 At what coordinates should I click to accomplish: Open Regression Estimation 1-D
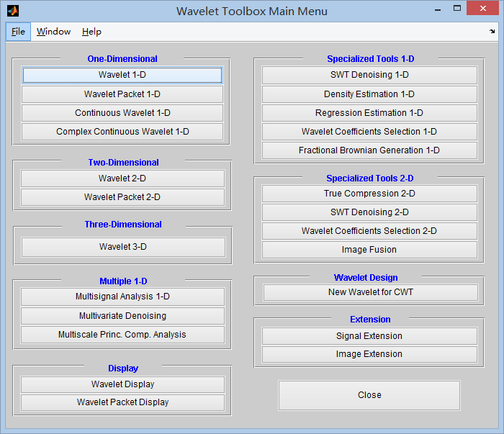pyautogui.click(x=369, y=113)
